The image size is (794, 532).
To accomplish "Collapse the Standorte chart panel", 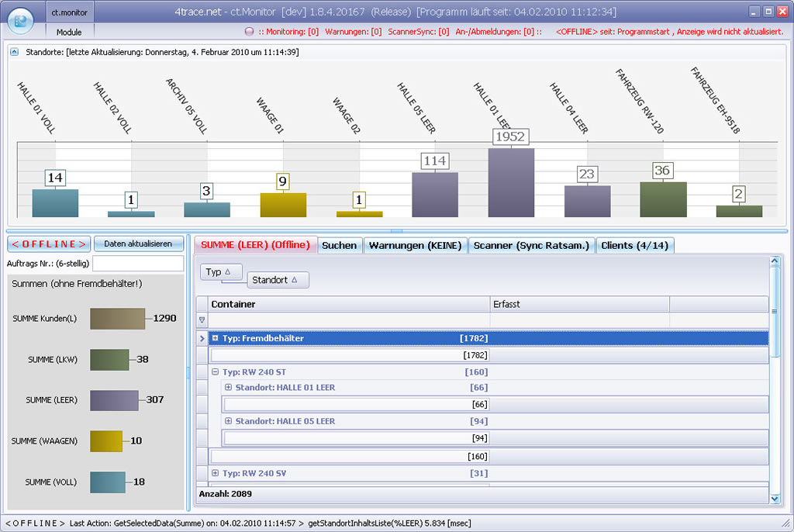I will coord(14,52).
